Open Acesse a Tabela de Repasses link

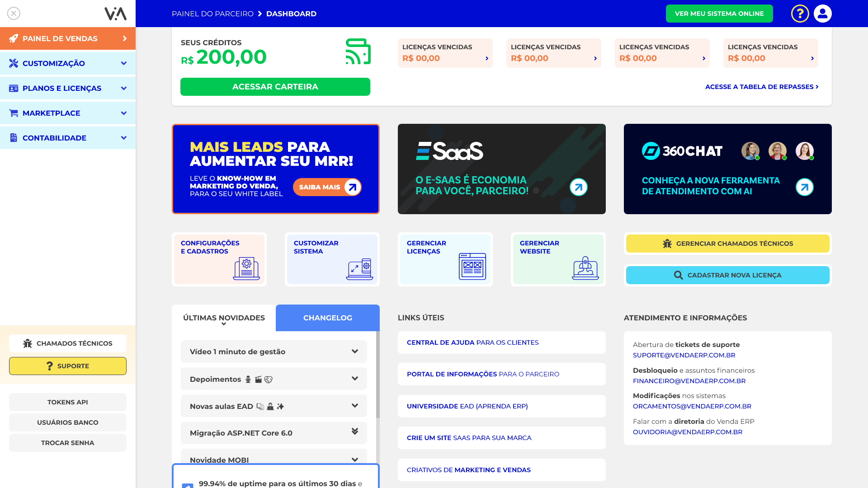[762, 87]
